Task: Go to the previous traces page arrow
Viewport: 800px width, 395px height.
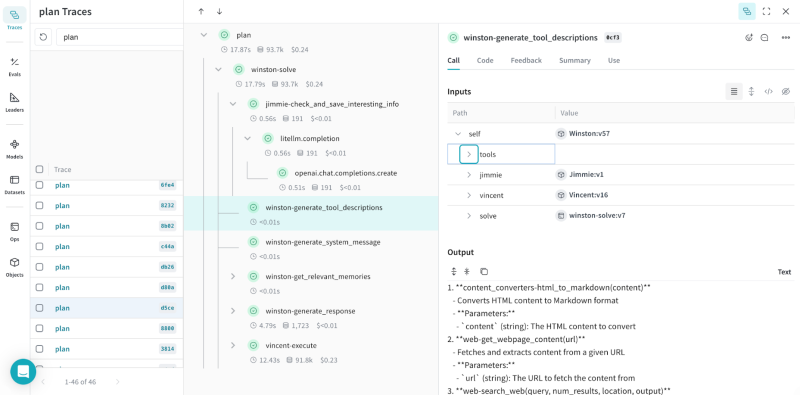Action: coord(43,382)
